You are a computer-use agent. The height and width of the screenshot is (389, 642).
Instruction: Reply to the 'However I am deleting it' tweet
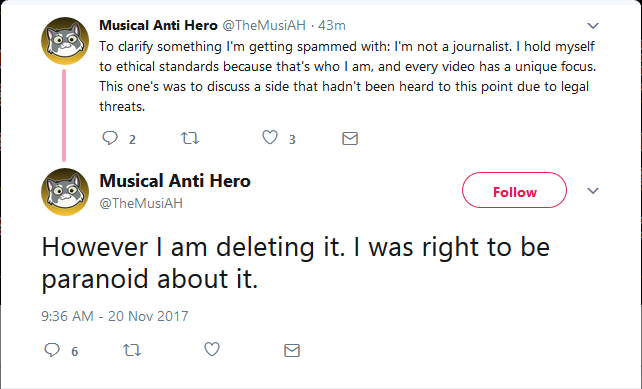coord(52,350)
